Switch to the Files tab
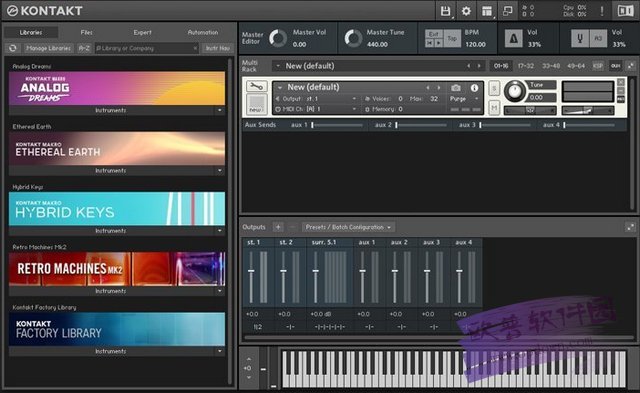Image resolution: width=640 pixels, height=393 pixels. (86, 32)
